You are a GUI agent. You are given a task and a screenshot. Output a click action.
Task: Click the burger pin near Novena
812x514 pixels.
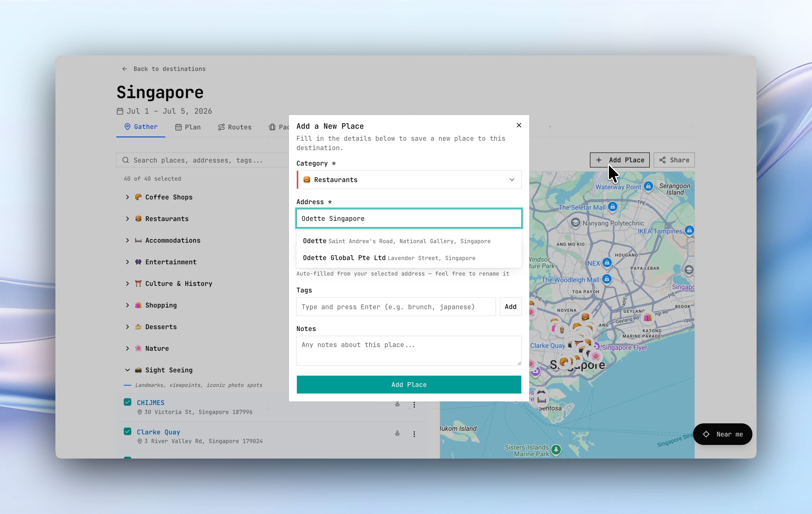pos(585,317)
